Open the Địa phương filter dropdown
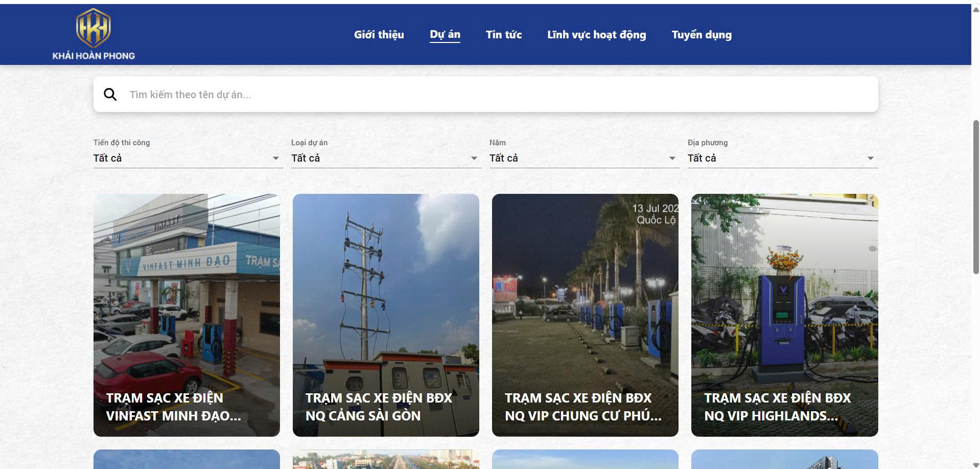The width and height of the screenshot is (980, 469). pyautogui.click(x=783, y=158)
